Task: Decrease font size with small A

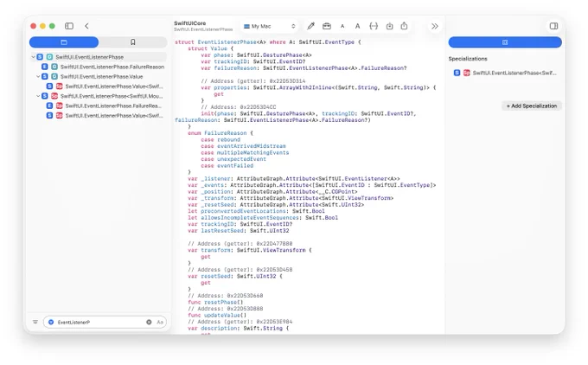Action: pos(342,26)
